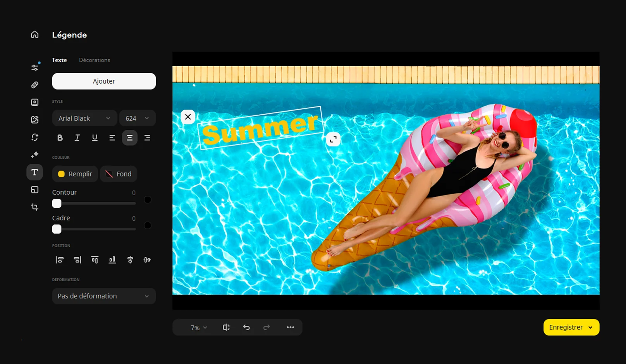Open the portrait tool in sidebar
Screen dimensions: 626x364
point(35,102)
